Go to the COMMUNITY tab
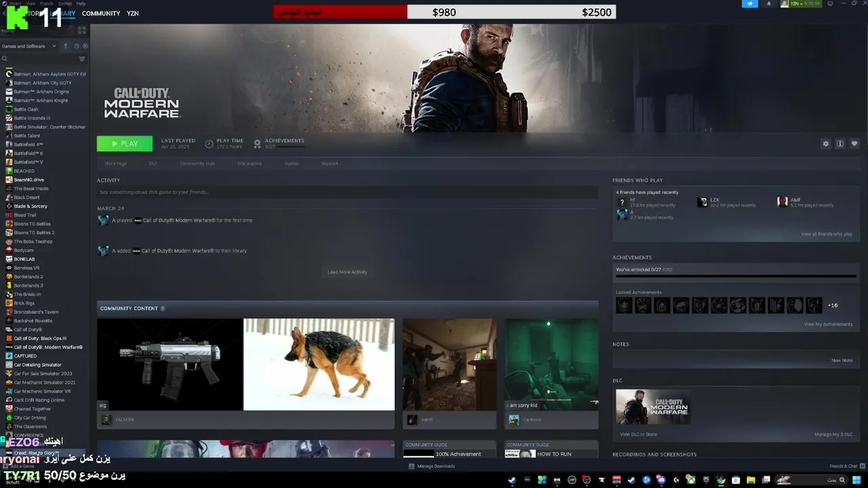Screen dimensions: 868x488 [101, 14]
